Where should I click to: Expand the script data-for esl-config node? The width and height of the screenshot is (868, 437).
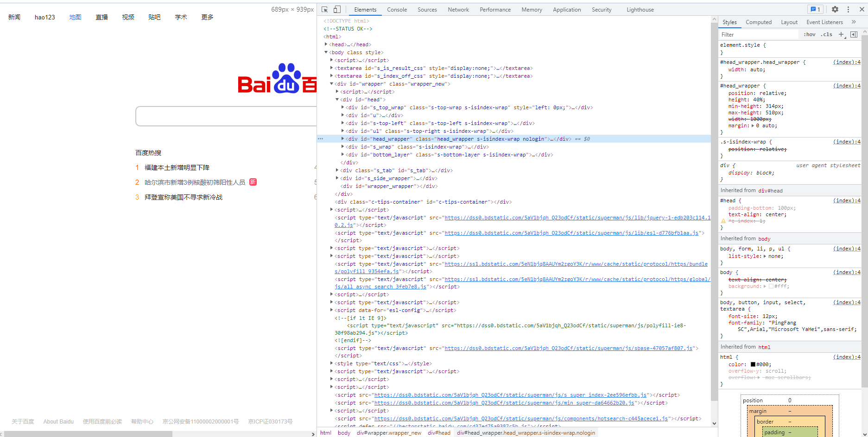click(332, 310)
